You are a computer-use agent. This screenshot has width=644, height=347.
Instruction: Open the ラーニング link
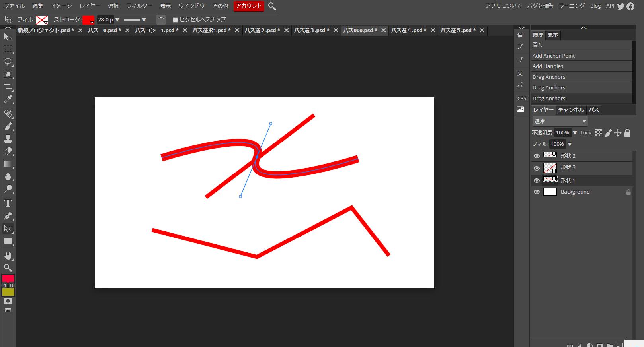572,6
